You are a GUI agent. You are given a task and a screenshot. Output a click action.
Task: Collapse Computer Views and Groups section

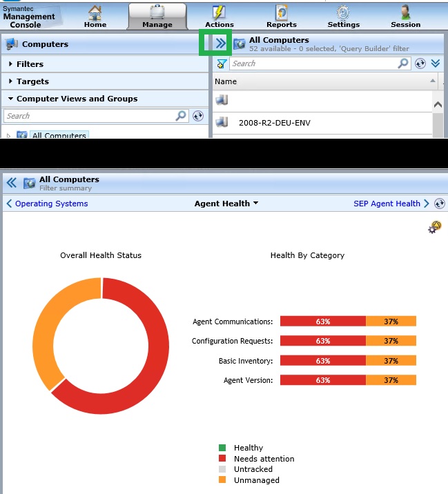(x=11, y=99)
